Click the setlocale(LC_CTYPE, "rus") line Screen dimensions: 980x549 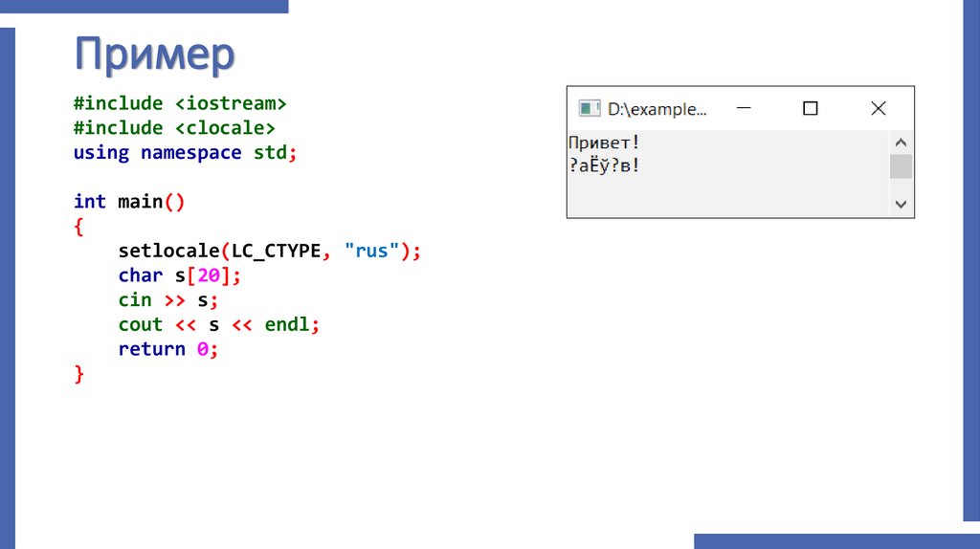pyautogui.click(x=270, y=252)
